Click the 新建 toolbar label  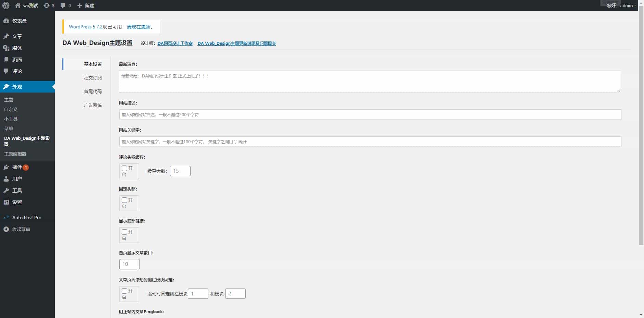89,5
